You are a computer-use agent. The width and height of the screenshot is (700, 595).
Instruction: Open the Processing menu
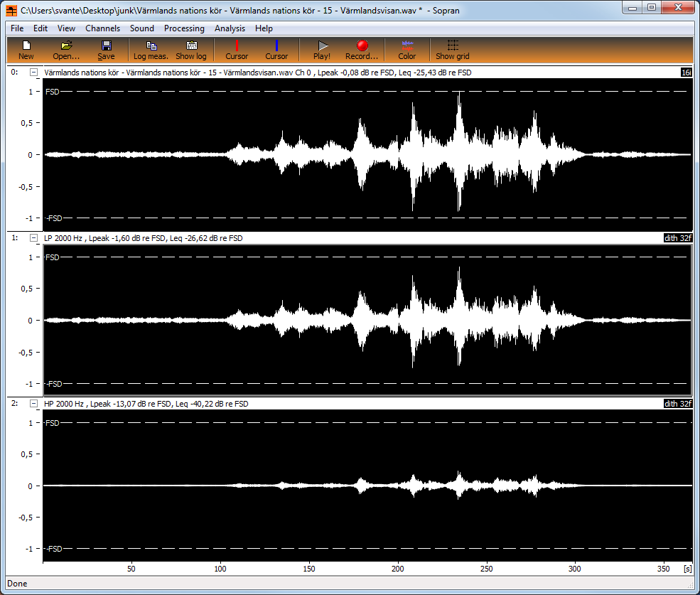(x=184, y=28)
